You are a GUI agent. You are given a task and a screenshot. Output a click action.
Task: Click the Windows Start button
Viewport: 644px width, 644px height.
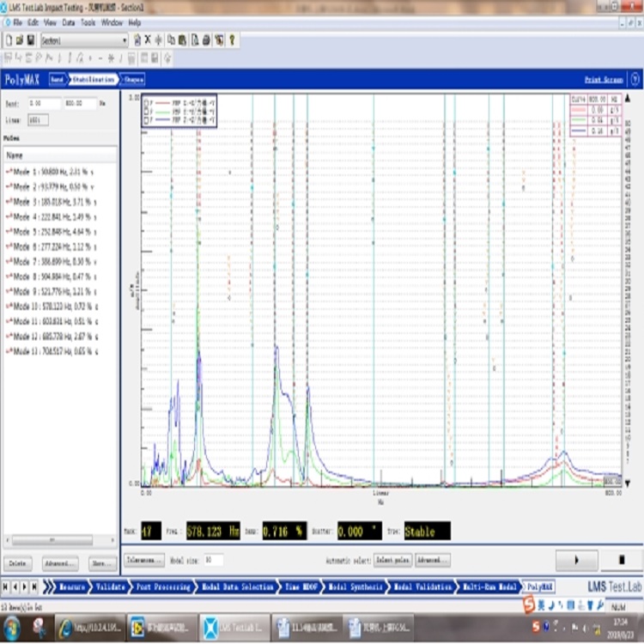(12, 629)
